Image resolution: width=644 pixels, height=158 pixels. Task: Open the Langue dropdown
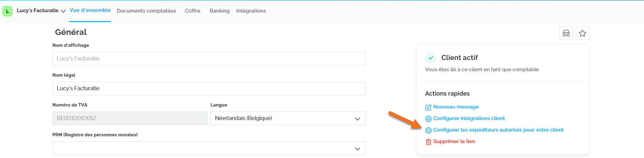point(288,118)
